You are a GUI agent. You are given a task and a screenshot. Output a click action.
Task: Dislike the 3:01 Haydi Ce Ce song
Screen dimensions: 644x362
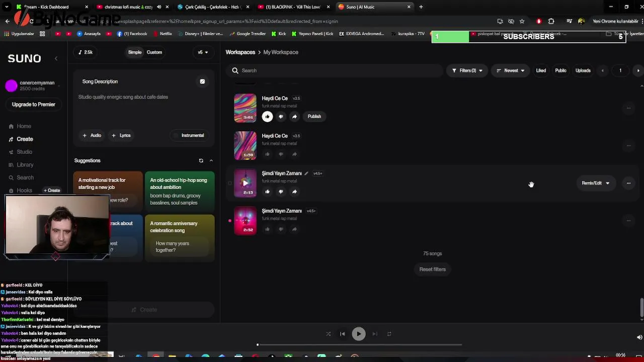[x=281, y=117]
